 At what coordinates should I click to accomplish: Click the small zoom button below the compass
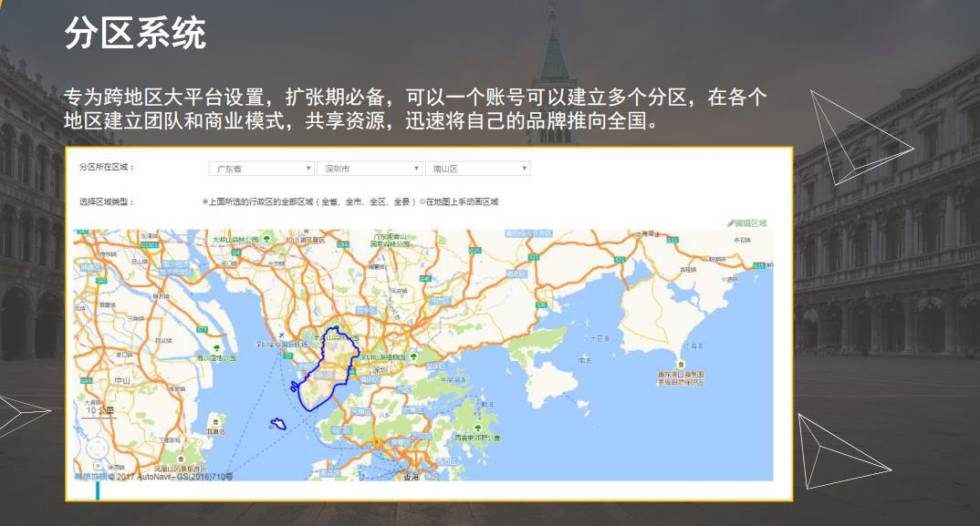[98, 466]
